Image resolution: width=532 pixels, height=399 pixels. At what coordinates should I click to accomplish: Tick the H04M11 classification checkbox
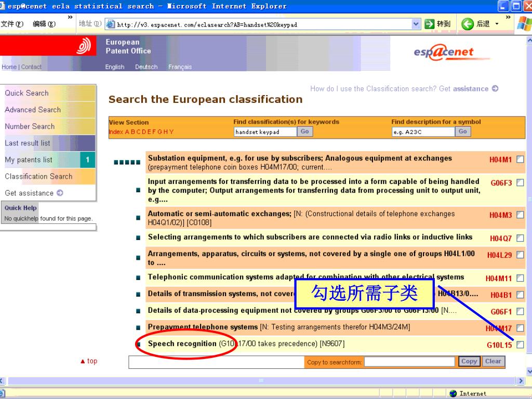click(520, 278)
